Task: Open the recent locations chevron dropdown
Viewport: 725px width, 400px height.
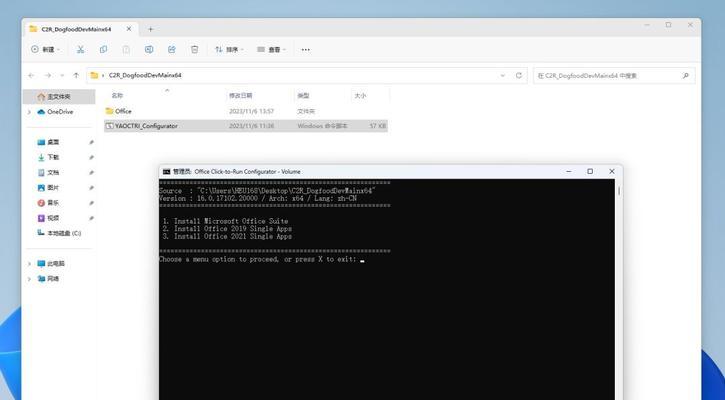Action: click(62, 75)
